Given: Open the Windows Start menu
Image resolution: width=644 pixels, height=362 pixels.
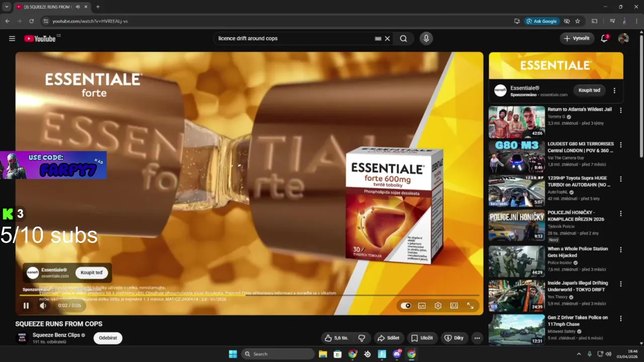Looking at the screenshot, I should (x=233, y=354).
